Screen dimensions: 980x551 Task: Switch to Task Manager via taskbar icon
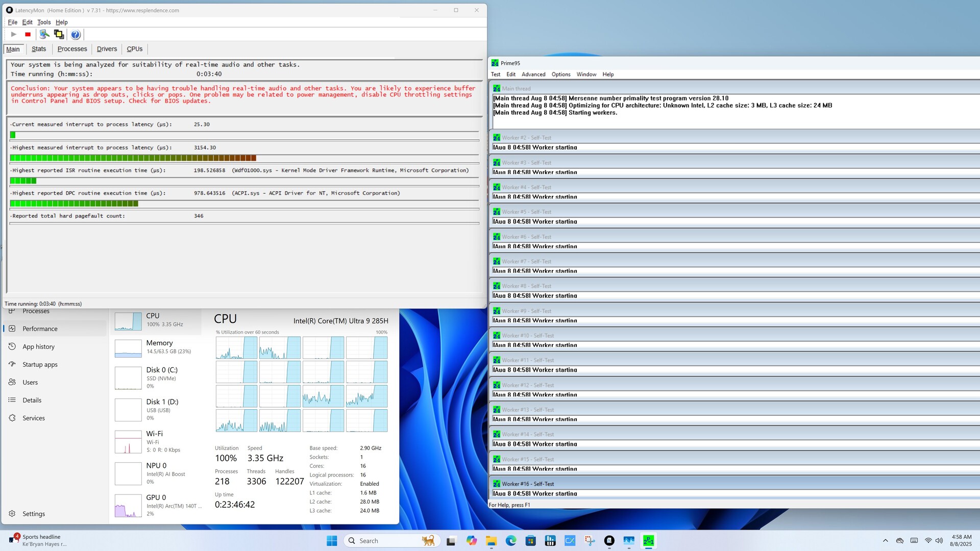click(629, 541)
